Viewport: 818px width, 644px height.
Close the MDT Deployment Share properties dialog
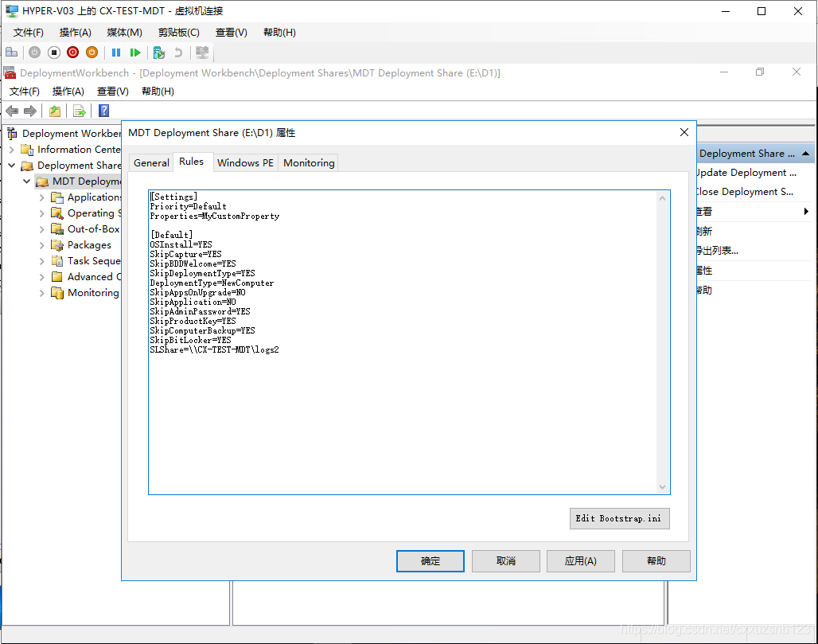(x=684, y=133)
